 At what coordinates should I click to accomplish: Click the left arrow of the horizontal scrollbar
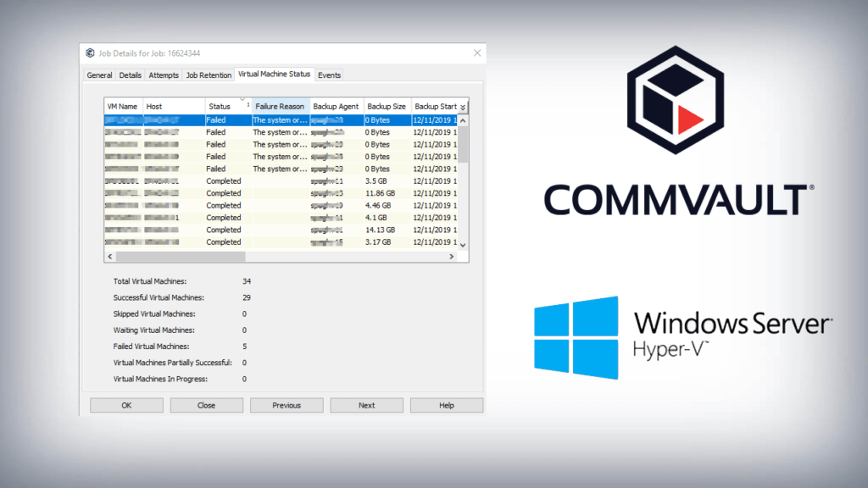[110, 255]
